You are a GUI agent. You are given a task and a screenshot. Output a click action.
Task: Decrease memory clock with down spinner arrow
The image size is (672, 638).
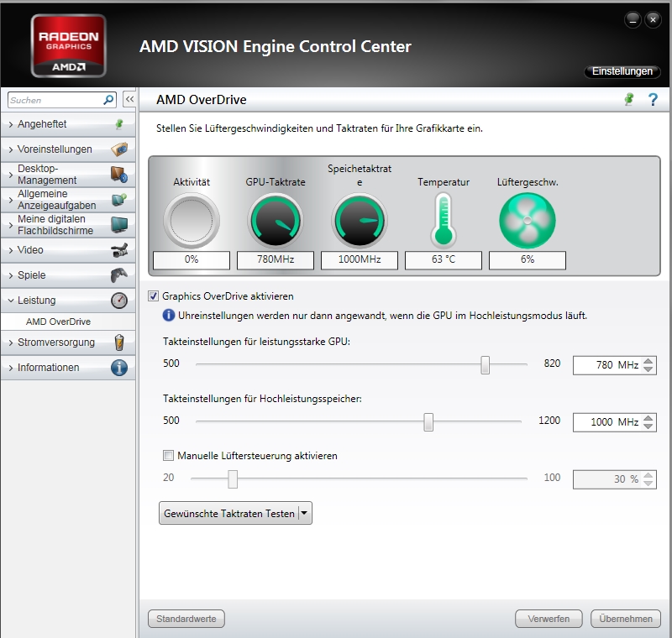tap(648, 426)
